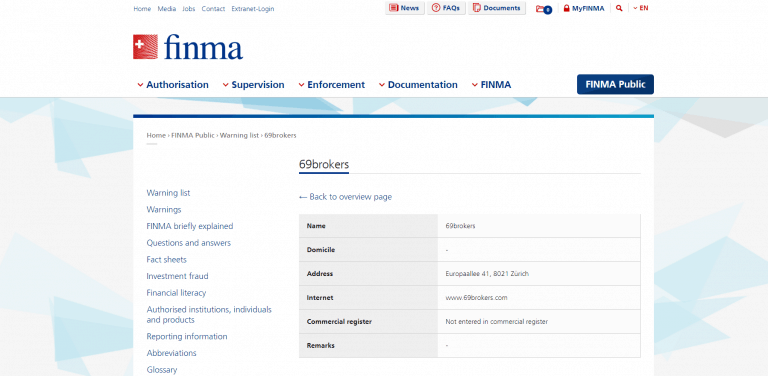Click the FINMA Public button

tap(615, 84)
